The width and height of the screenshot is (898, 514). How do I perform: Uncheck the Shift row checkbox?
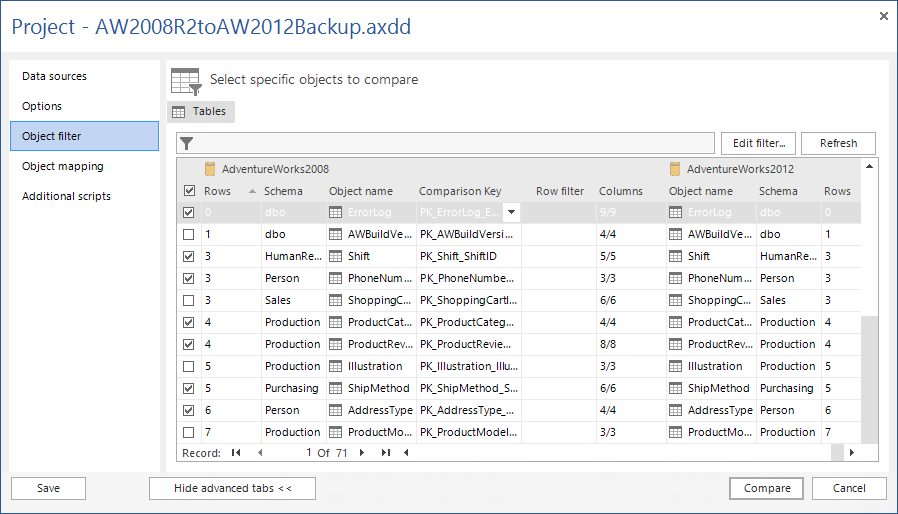pos(188,256)
